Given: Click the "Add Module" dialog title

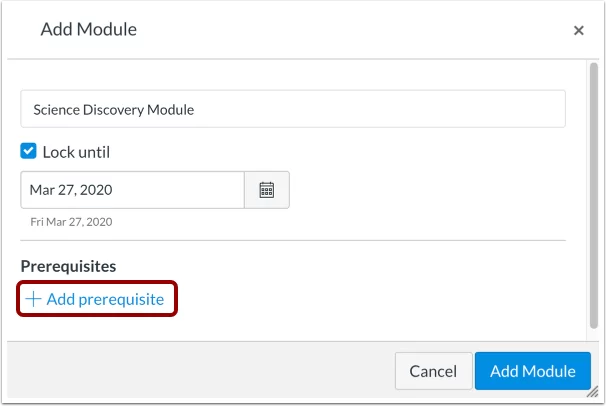Looking at the screenshot, I should (88, 30).
